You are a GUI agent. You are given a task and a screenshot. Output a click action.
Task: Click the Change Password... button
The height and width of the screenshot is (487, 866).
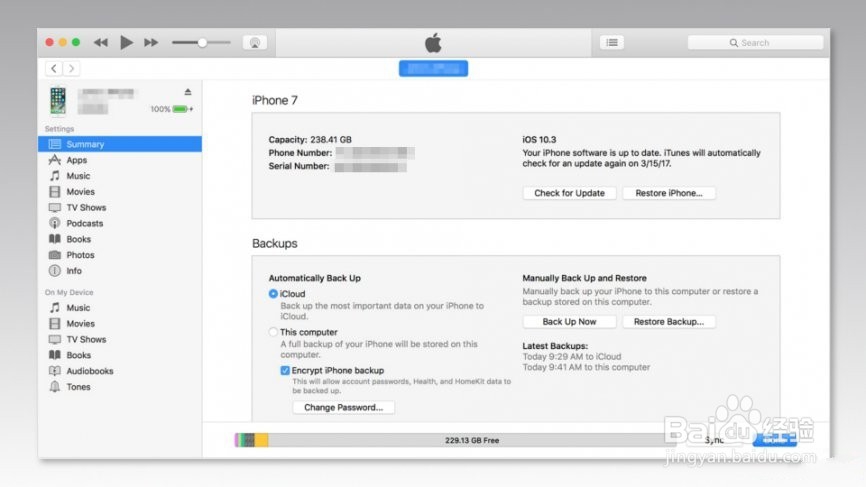pyautogui.click(x=344, y=407)
